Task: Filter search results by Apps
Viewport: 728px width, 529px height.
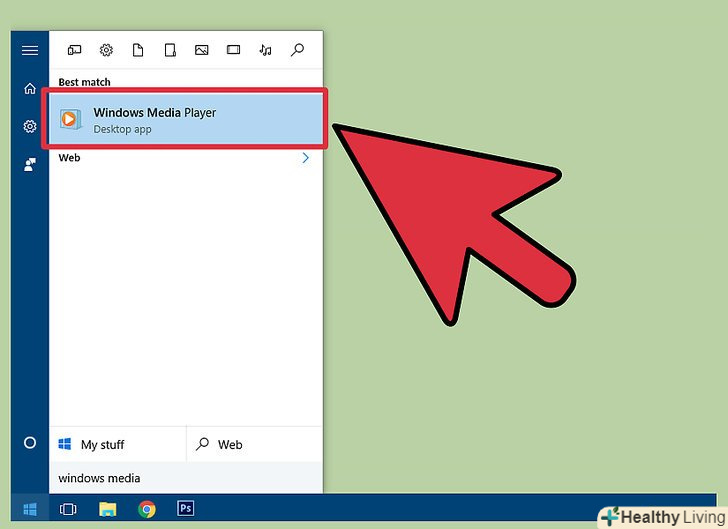Action: coord(74,50)
